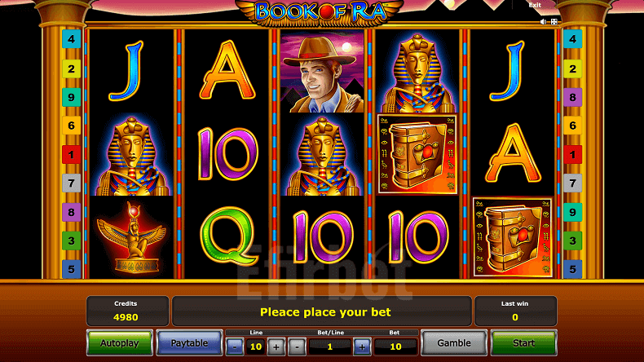Enable Autoplay mode
This screenshot has height=362, width=644.
tap(120, 342)
